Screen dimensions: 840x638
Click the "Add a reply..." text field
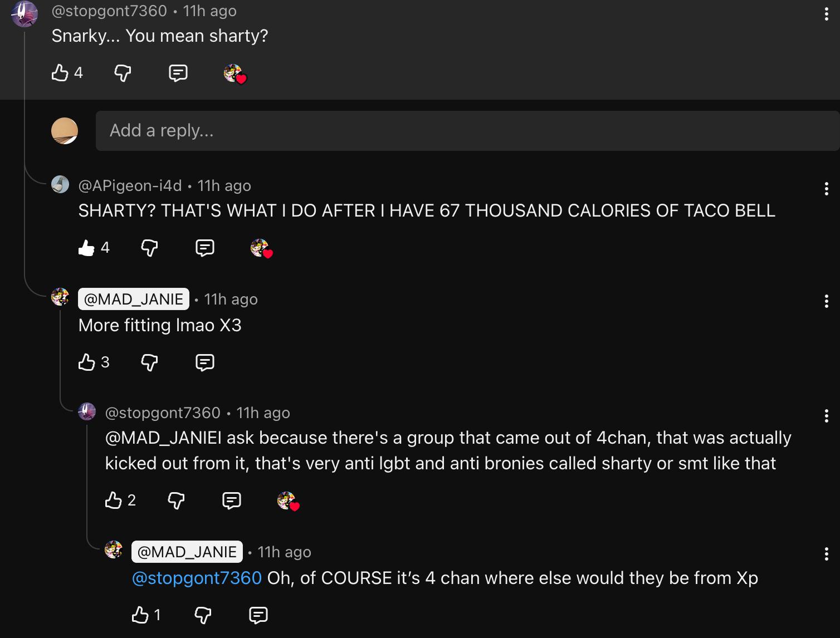(467, 131)
